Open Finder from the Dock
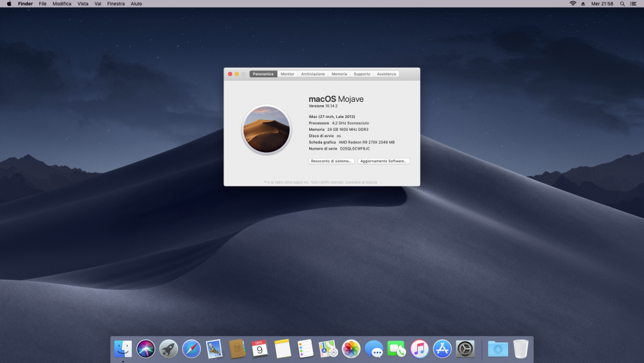The image size is (644, 363). click(123, 349)
